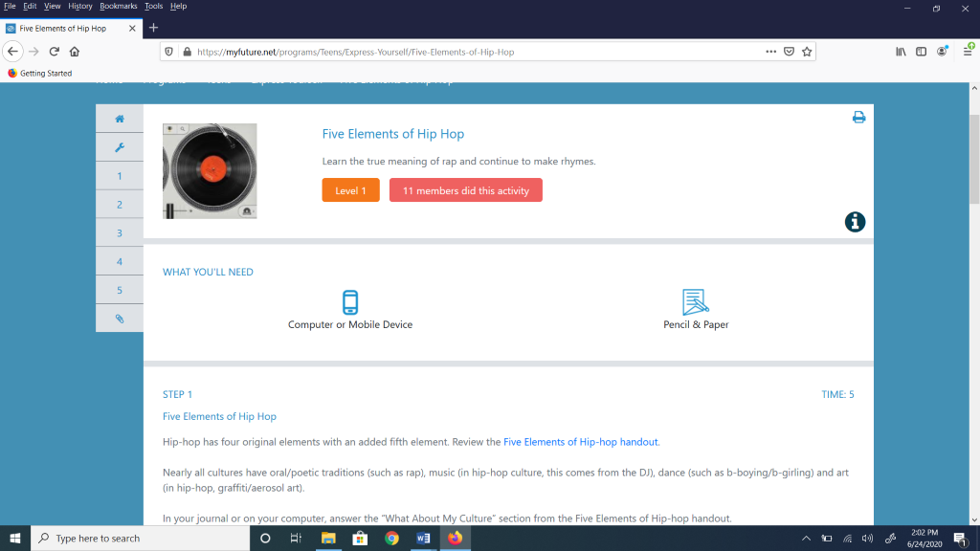980x551 pixels.
Task: Click the printer icon on the activity card
Action: point(858,118)
